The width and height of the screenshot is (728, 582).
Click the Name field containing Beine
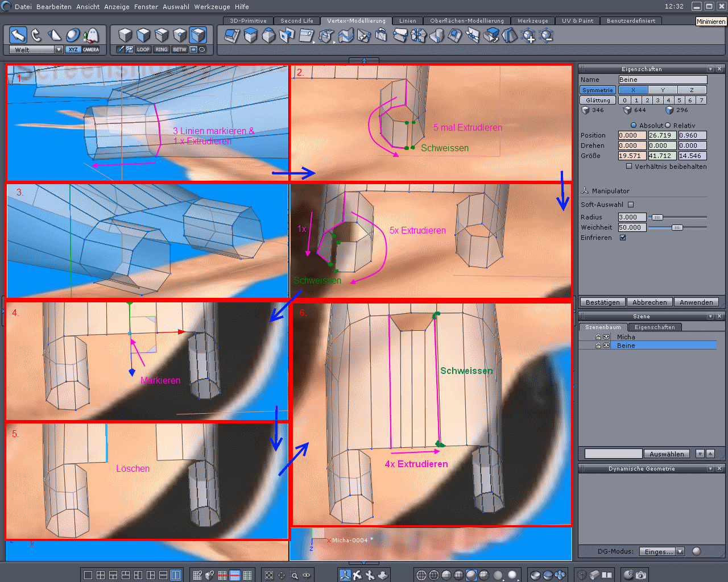coord(663,80)
